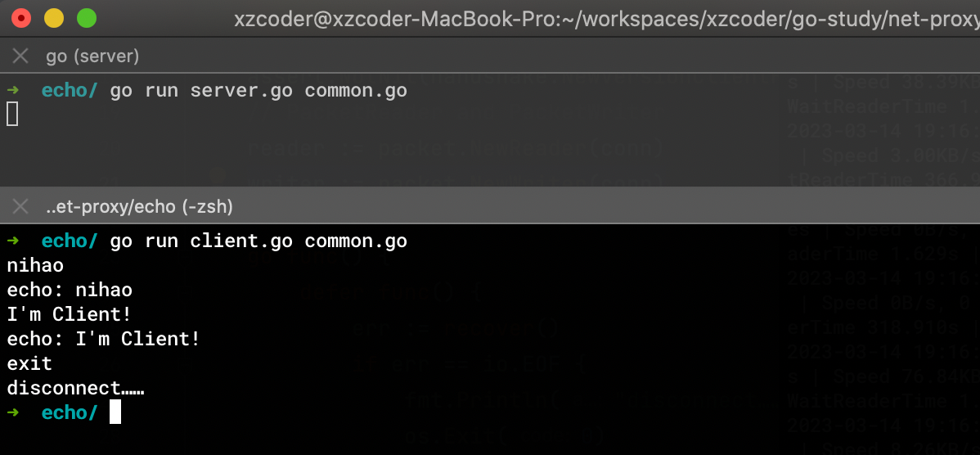Screen dimensions: 980x455
Task: Close the go (server) pane
Action: tap(20, 56)
